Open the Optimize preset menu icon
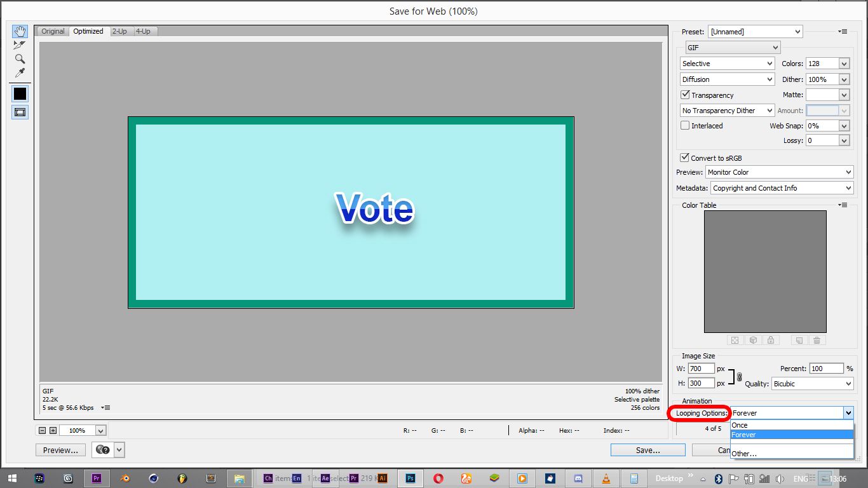Image resolution: width=868 pixels, height=488 pixels. point(843,31)
